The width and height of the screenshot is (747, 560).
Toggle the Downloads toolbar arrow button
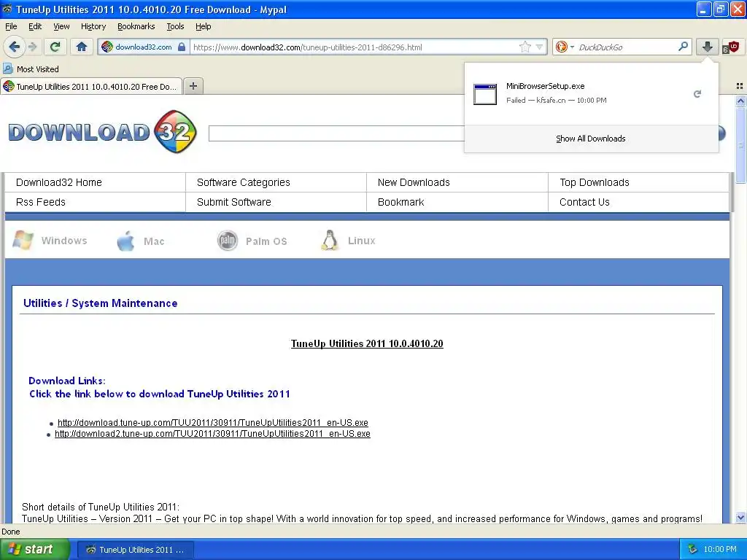708,47
